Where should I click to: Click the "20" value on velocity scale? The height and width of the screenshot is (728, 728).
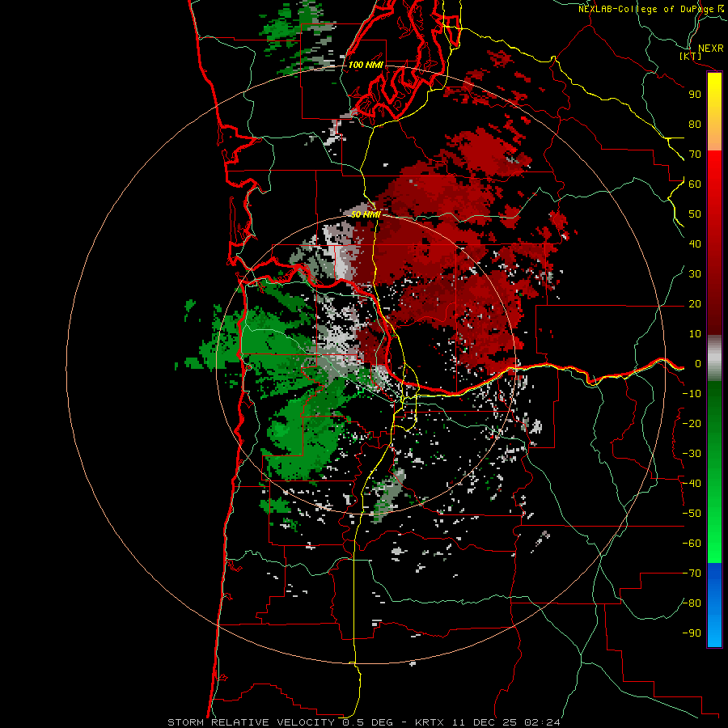click(695, 303)
